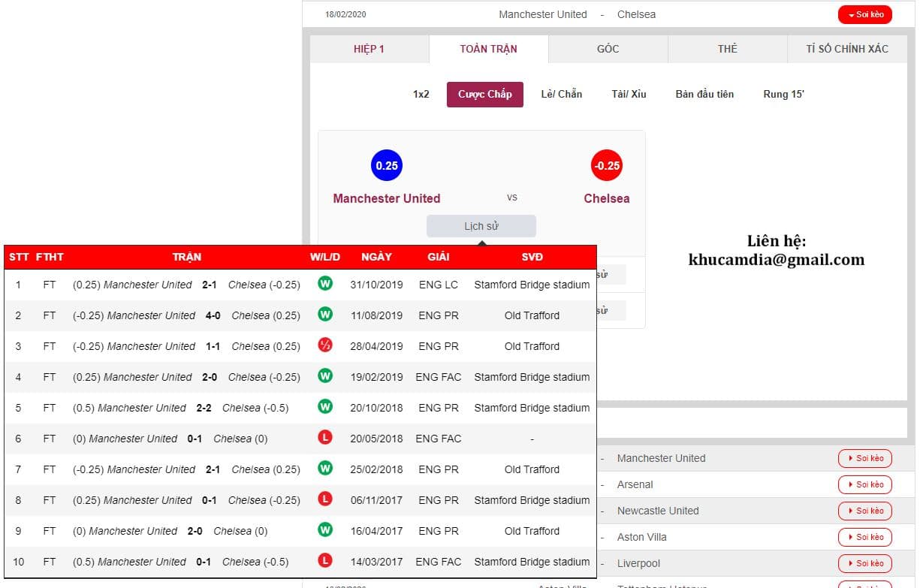The image size is (920, 588).
Task: Toggle the Lịch sử history button
Action: point(481,226)
